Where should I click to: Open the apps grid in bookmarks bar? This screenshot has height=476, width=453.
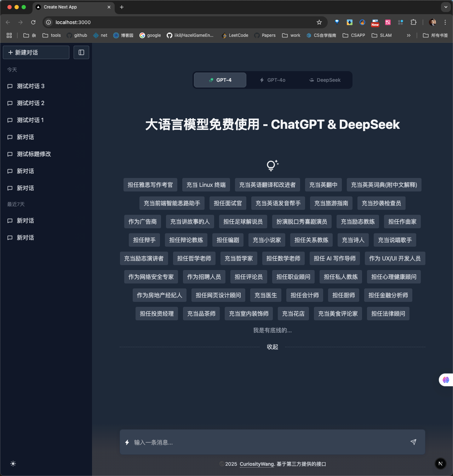coord(9,35)
